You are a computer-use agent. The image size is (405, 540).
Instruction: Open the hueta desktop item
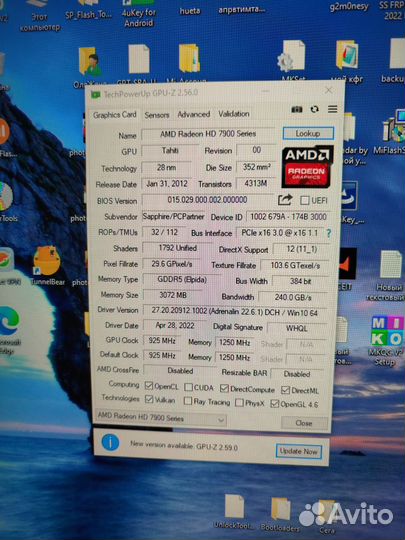click(x=190, y=11)
